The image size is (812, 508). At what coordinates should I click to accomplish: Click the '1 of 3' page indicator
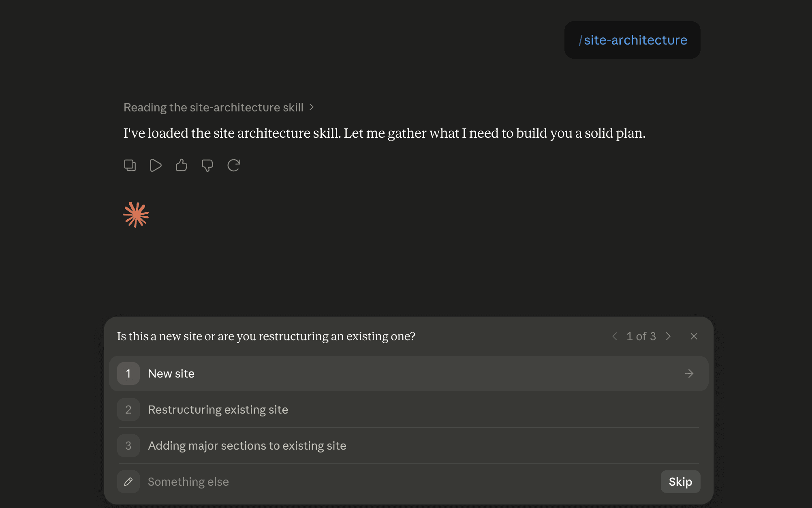641,336
